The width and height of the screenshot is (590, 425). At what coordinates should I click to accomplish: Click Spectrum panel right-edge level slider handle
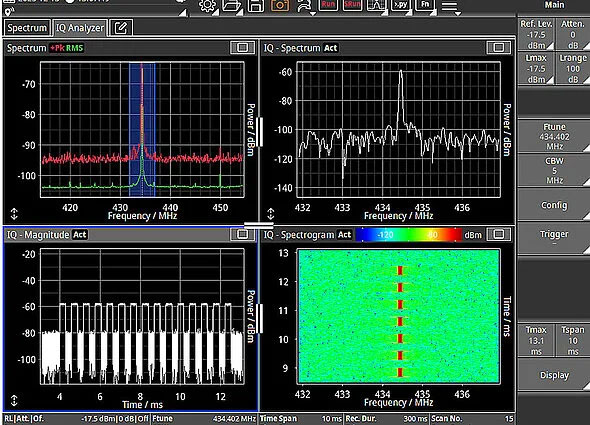coord(259,132)
